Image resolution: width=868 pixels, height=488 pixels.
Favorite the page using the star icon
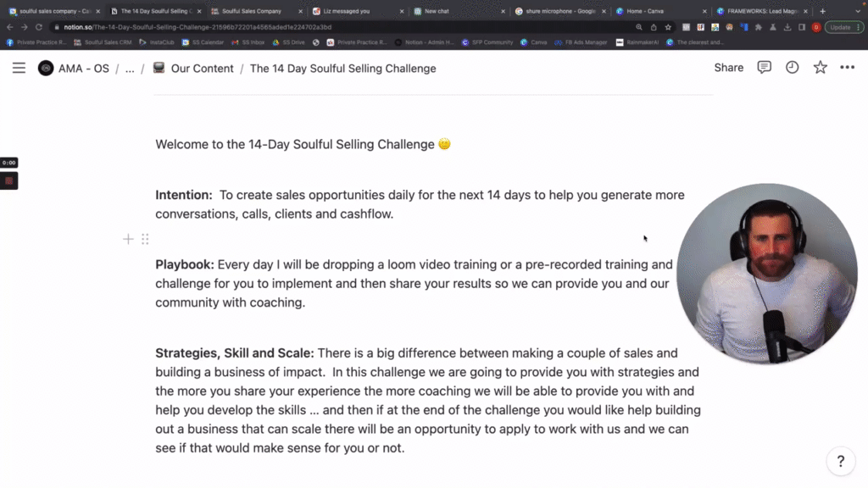(820, 68)
